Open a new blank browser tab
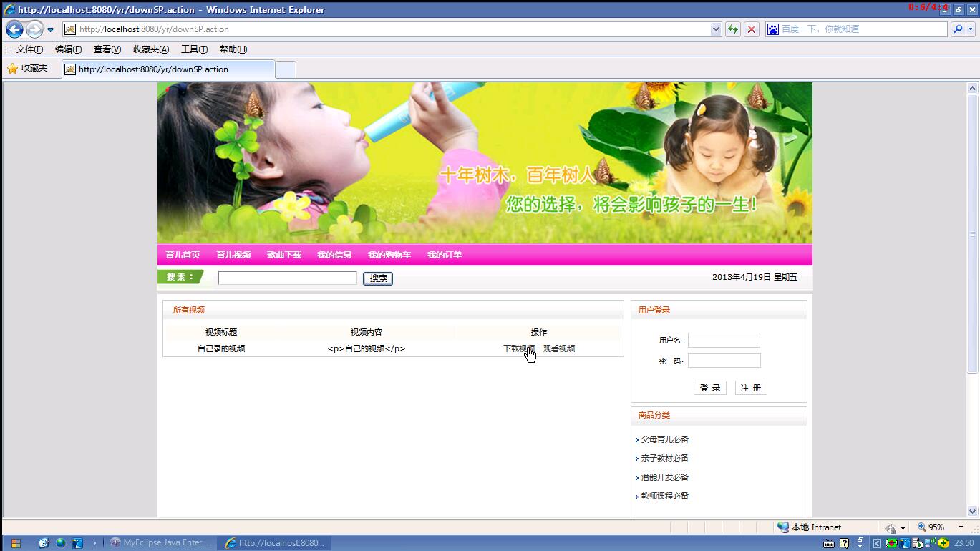The height and width of the screenshot is (551, 980). click(x=286, y=69)
